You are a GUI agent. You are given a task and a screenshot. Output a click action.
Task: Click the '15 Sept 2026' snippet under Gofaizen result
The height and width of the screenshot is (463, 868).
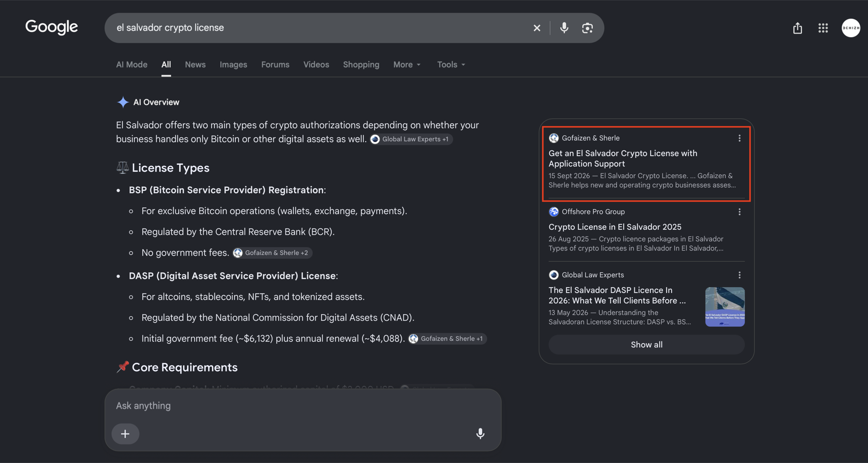pyautogui.click(x=642, y=181)
